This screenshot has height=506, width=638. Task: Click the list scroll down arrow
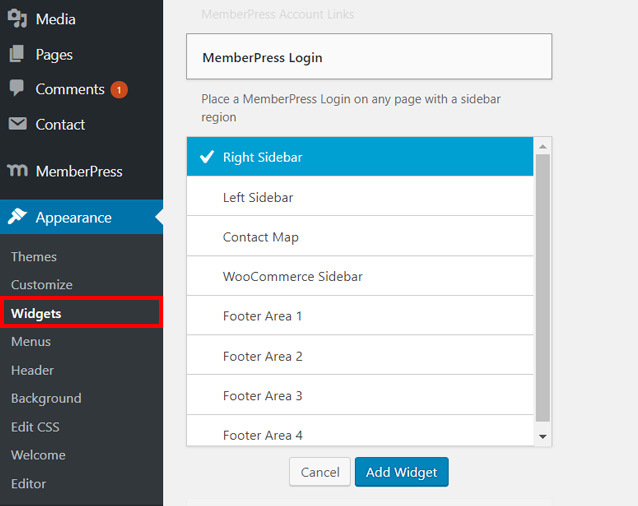point(543,436)
